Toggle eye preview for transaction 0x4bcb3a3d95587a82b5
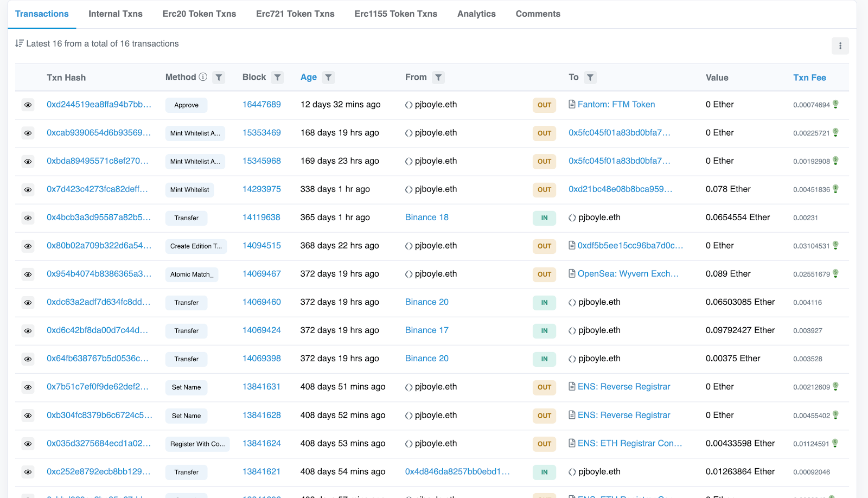Screen dimensions: 868x498 tap(28, 218)
